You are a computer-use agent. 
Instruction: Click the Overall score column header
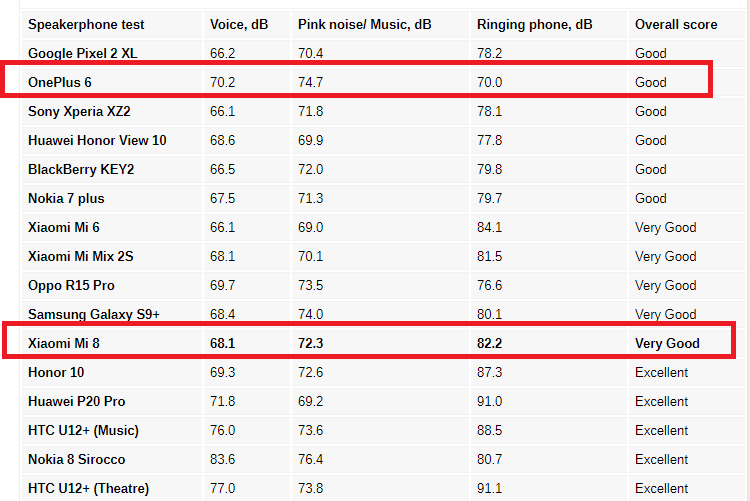click(x=676, y=24)
